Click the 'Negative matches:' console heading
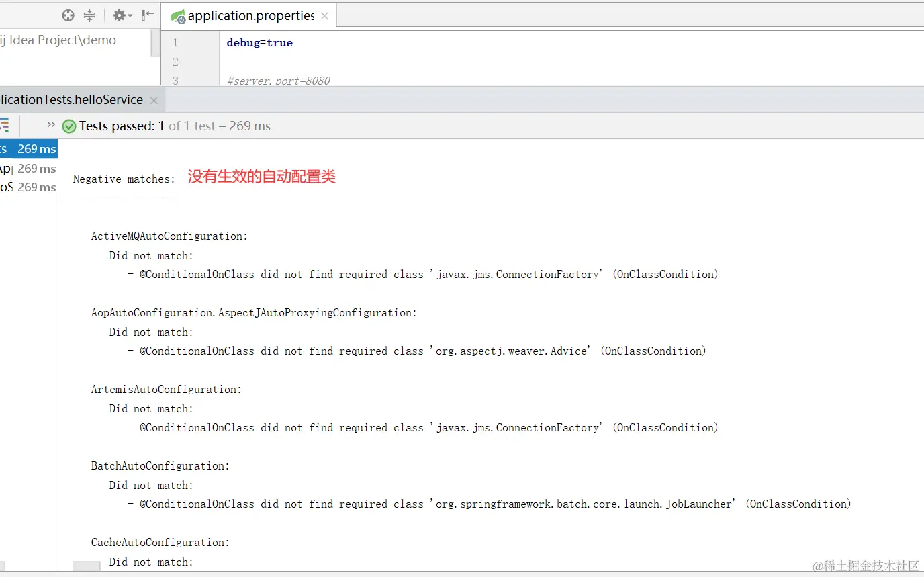924x577 pixels. [124, 179]
